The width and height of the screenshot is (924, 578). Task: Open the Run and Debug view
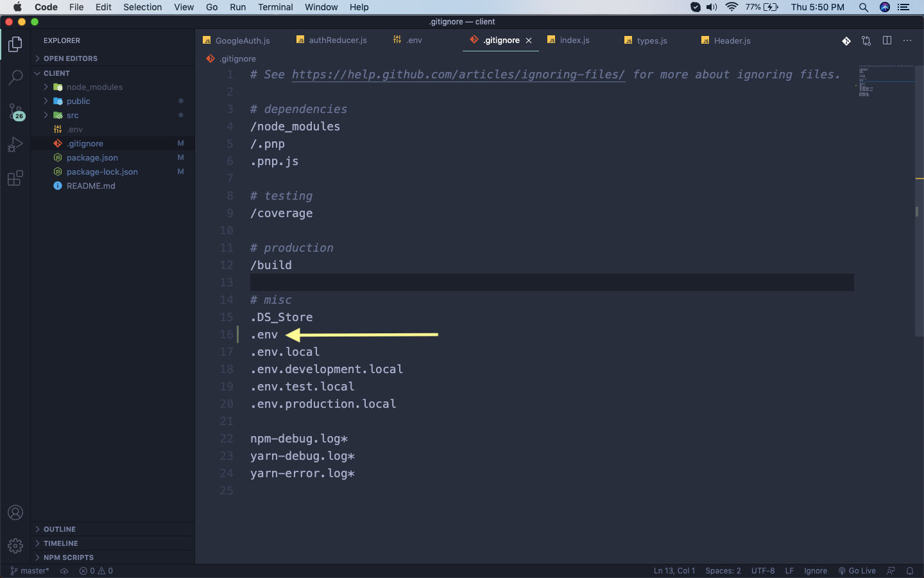(x=15, y=144)
